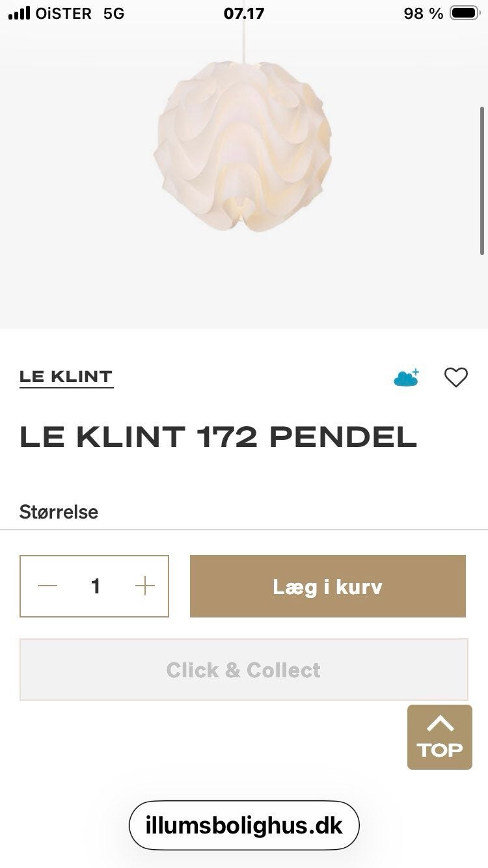Tap the 07.17 clock in status bar

(x=243, y=14)
